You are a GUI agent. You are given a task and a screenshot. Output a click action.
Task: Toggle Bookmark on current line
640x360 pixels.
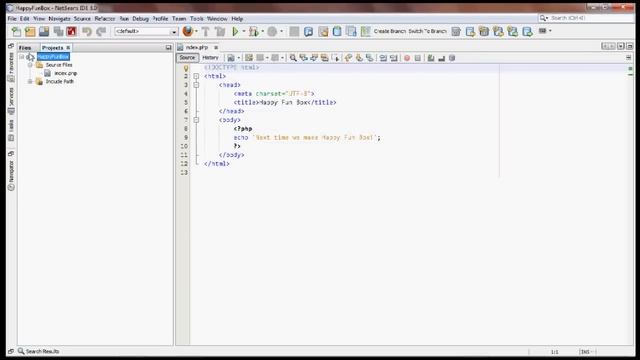(369, 58)
